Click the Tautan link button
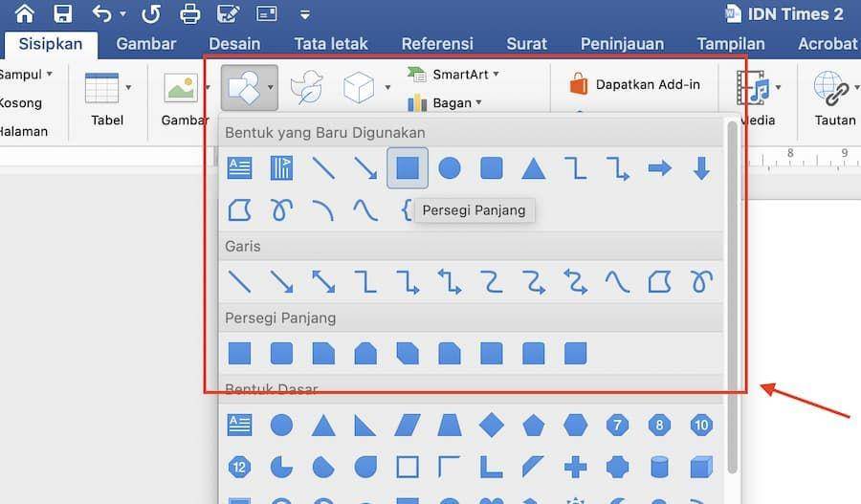 click(834, 99)
